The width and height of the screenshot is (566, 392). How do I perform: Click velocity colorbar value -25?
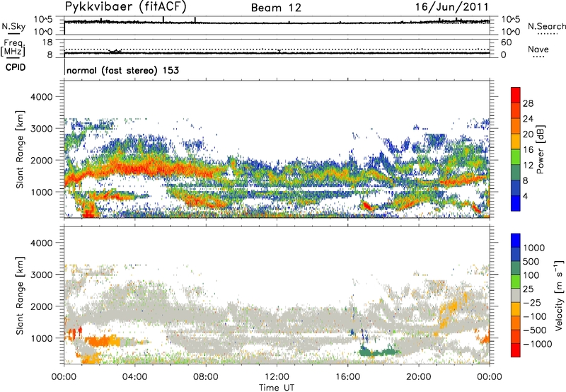pos(532,302)
